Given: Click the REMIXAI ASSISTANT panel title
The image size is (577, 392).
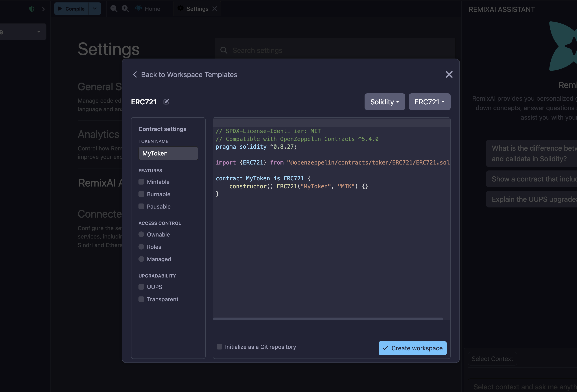Looking at the screenshot, I should (501, 9).
